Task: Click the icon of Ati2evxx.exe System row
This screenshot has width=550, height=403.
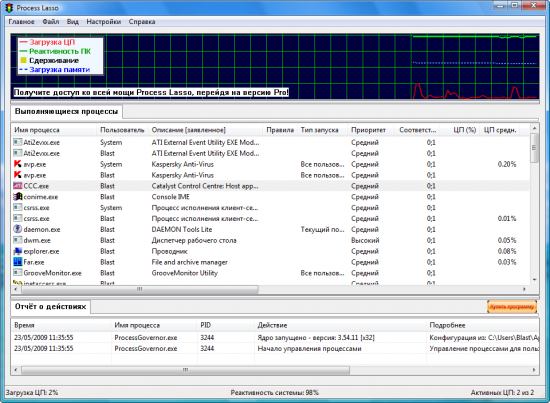Action: pyautogui.click(x=18, y=142)
